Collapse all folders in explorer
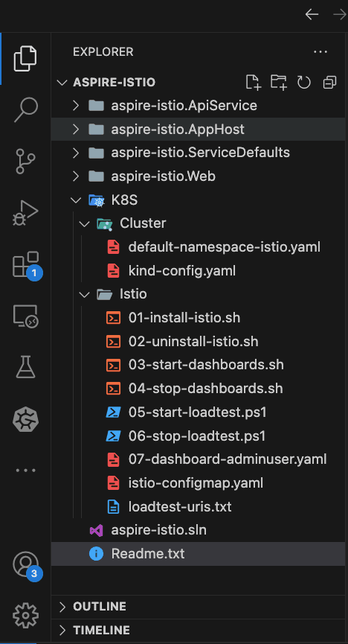The width and height of the screenshot is (348, 644). pyautogui.click(x=329, y=82)
